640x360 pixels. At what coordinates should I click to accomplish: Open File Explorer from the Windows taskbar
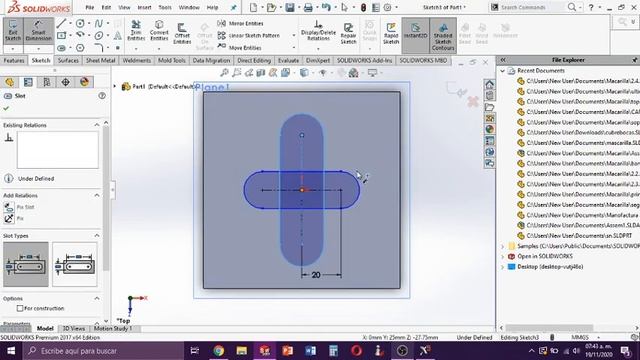coord(242,351)
